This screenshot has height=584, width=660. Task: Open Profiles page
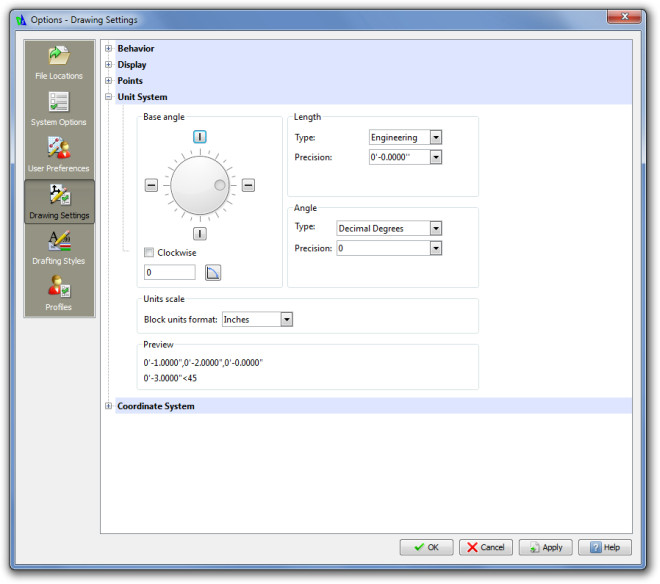point(59,294)
